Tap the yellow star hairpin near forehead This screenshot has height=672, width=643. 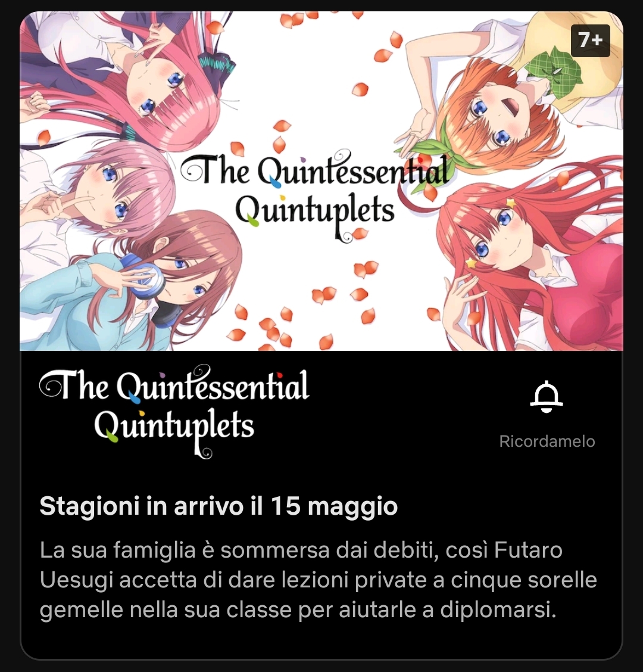coord(511,203)
